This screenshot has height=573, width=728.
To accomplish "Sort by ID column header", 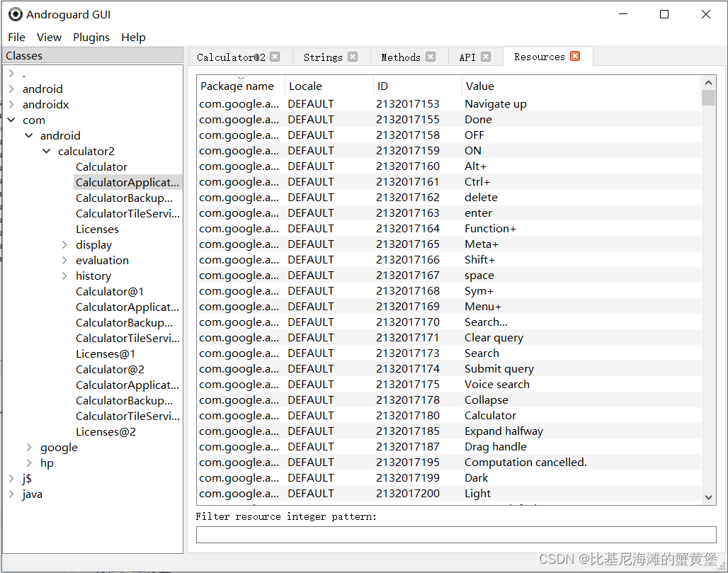I will (x=417, y=86).
